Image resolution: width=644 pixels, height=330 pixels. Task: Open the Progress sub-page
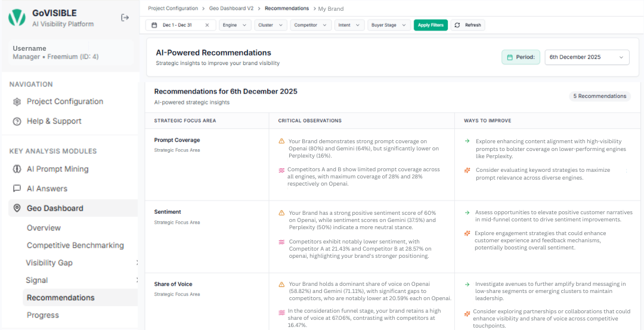pyautogui.click(x=43, y=315)
